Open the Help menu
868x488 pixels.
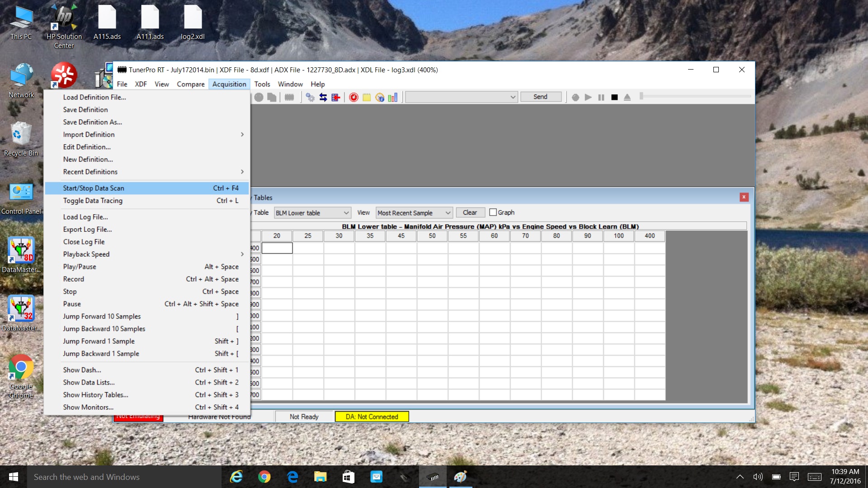(x=317, y=84)
